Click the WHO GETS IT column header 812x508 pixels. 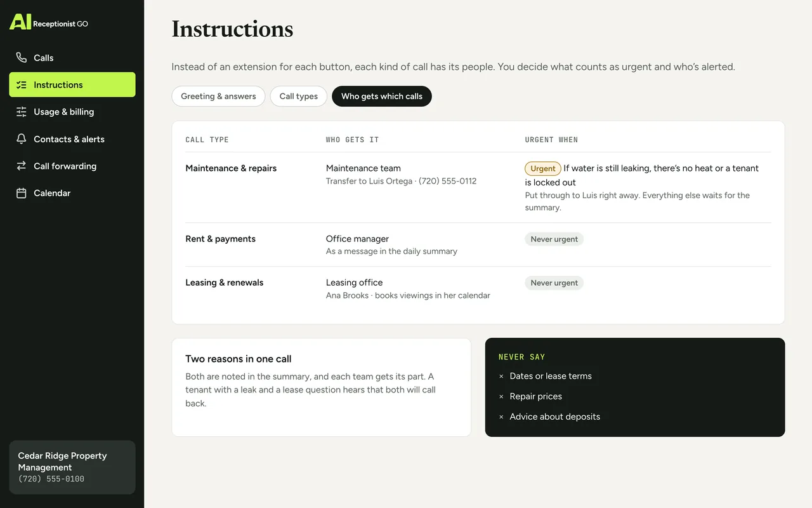point(352,140)
